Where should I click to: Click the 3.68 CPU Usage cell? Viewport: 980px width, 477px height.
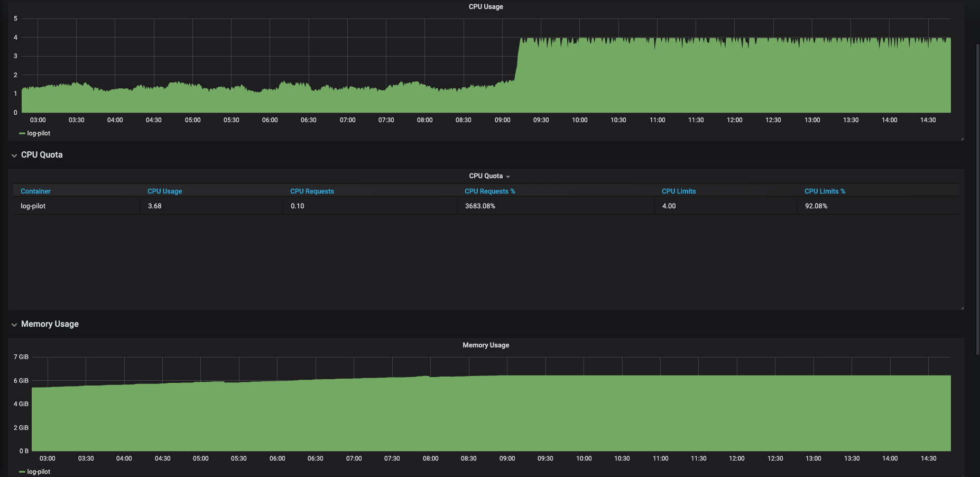coord(154,206)
